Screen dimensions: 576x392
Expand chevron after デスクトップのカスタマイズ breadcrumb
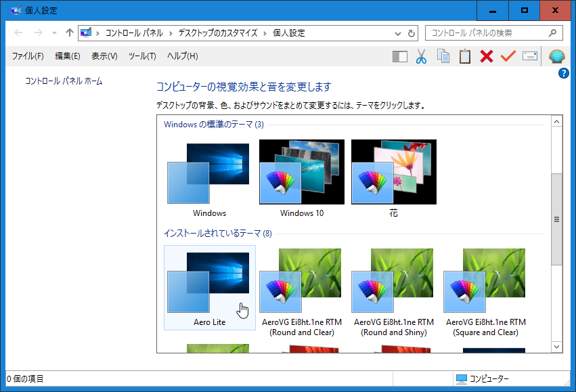(265, 33)
